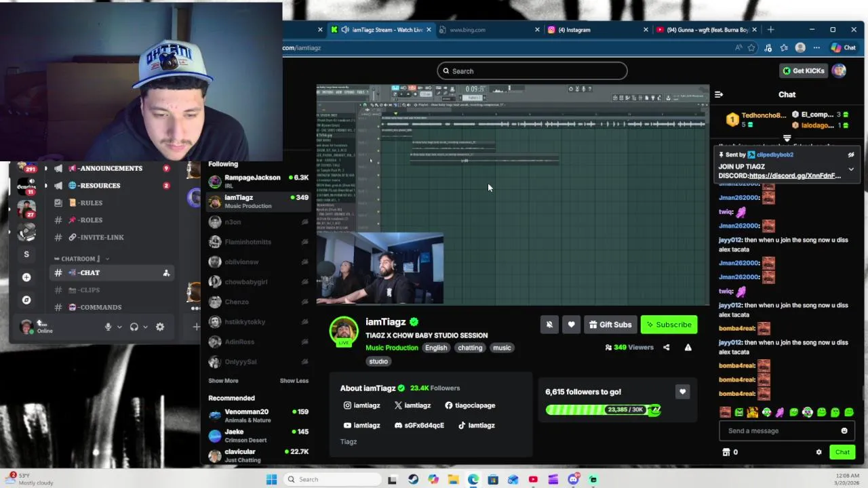This screenshot has width=868, height=488.
Task: Open YouTube link iamtiagz
Action: (361, 426)
